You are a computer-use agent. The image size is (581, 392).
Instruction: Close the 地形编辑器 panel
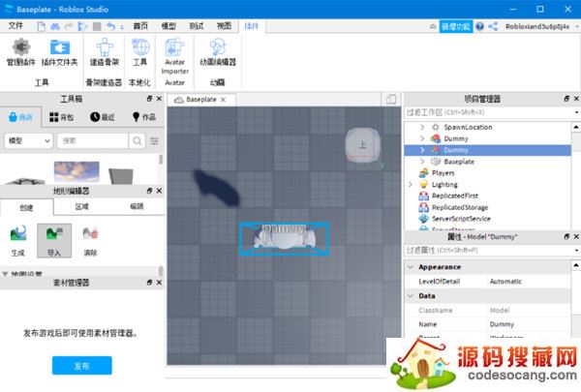coord(159,191)
